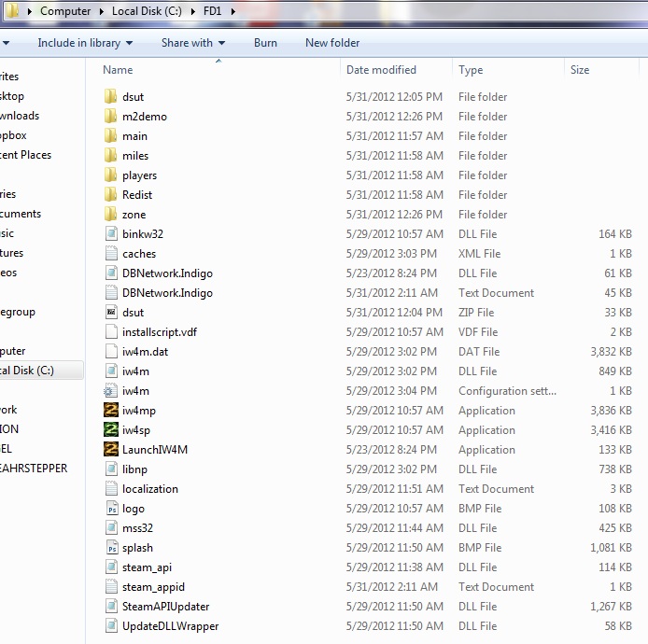Click the dsut ZIP file icon
The image size is (648, 644).
tap(111, 313)
